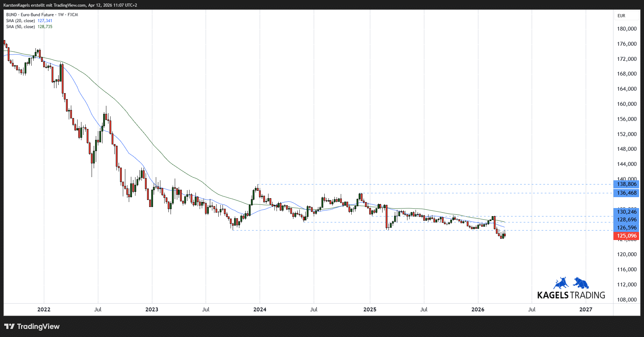The height and width of the screenshot is (337, 644).
Task: Select the SMA (20, close) legend
Action: click(20, 21)
